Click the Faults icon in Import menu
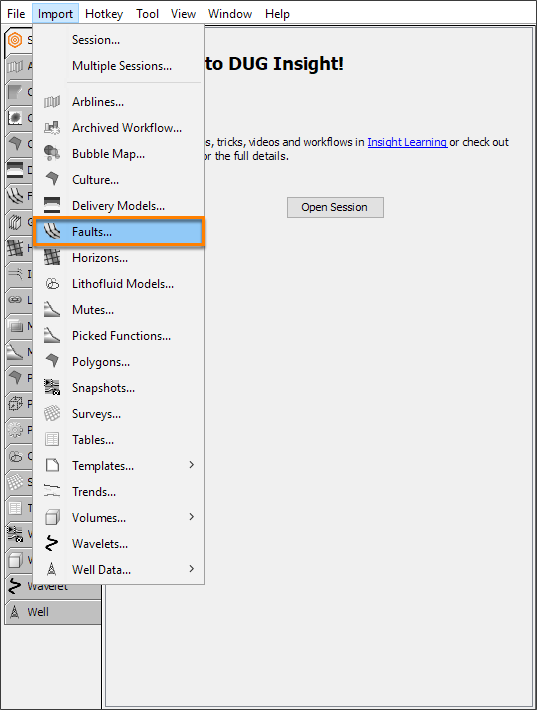The width and height of the screenshot is (537, 710). click(x=52, y=232)
